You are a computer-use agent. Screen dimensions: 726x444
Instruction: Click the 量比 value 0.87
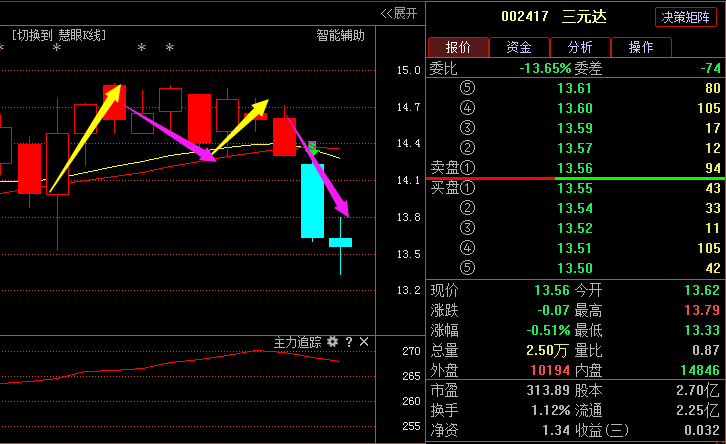click(x=706, y=350)
